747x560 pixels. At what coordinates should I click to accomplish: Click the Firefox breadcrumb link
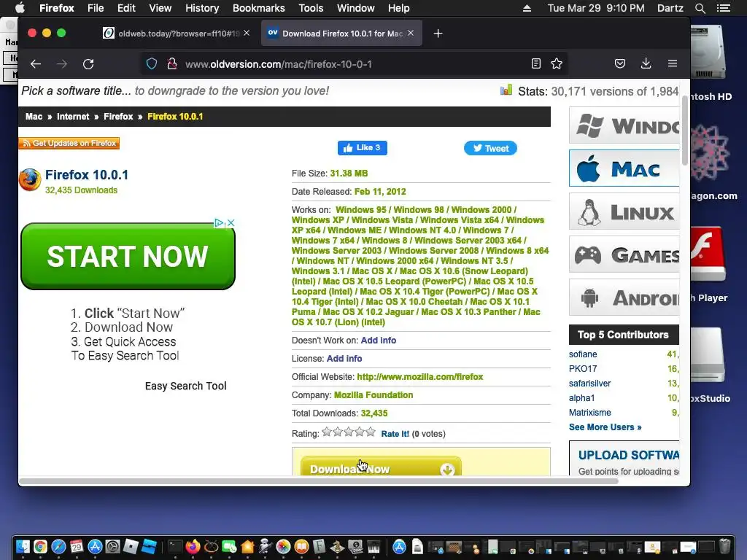[118, 117]
